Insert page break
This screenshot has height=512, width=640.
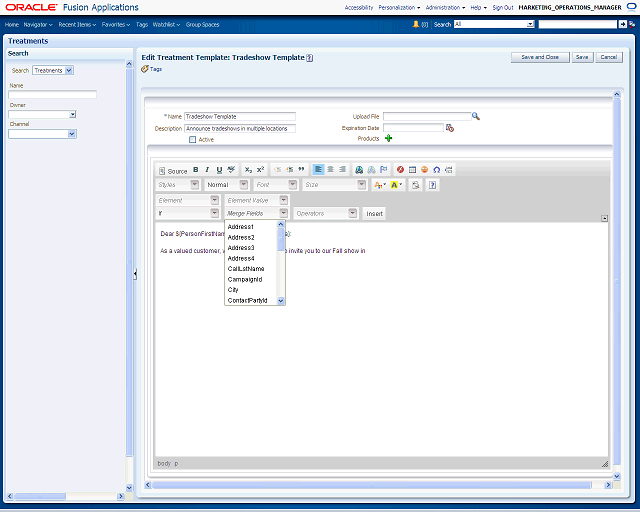(449, 170)
